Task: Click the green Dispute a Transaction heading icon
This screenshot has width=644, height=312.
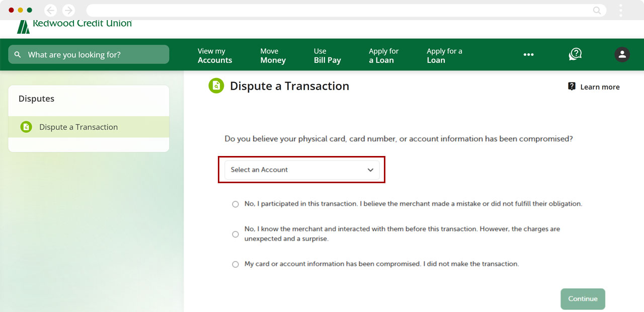Action: 216,86
